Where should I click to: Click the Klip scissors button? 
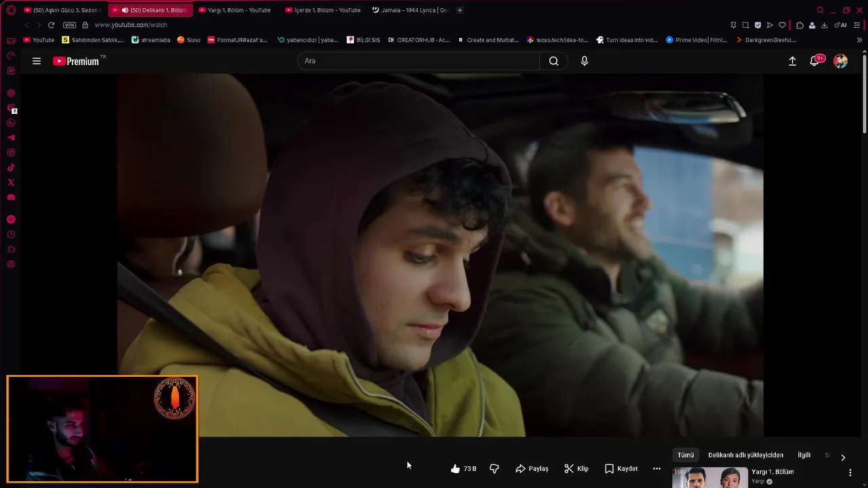(x=576, y=468)
